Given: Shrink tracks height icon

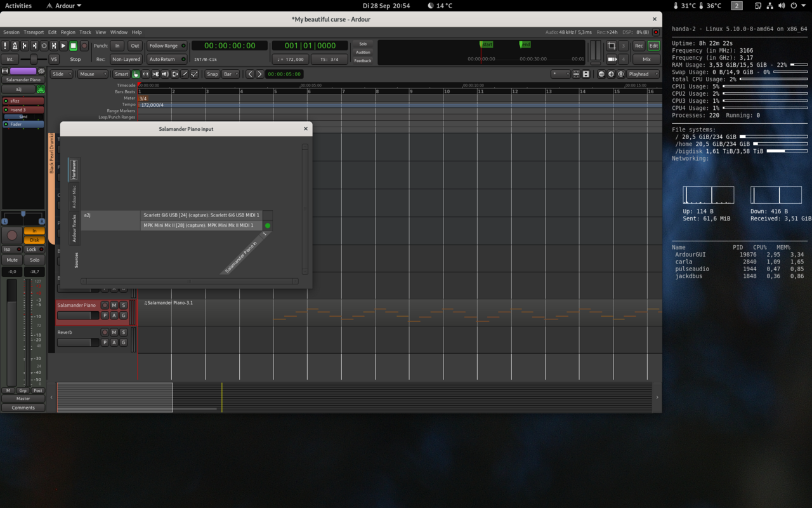Looking at the screenshot, I should pyautogui.click(x=576, y=74).
